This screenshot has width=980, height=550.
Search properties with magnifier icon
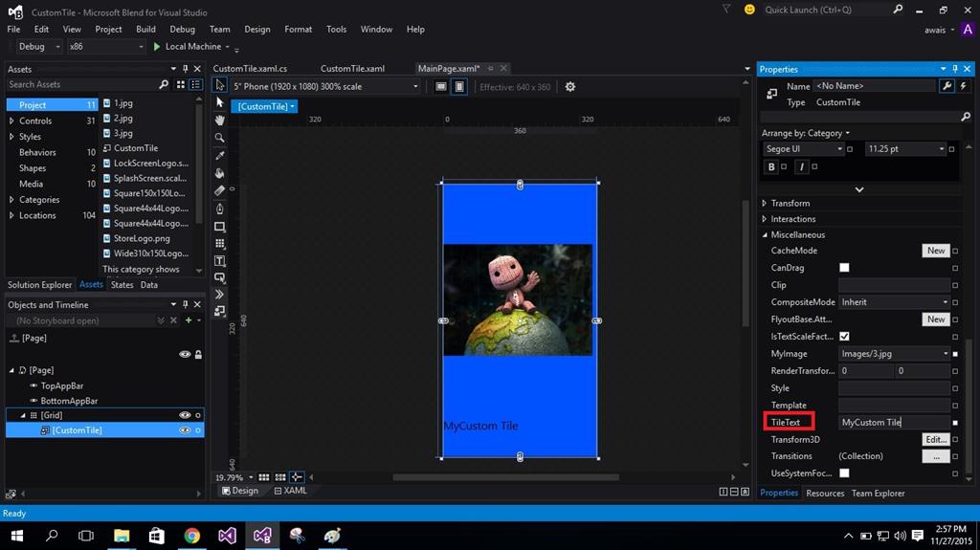(x=966, y=117)
